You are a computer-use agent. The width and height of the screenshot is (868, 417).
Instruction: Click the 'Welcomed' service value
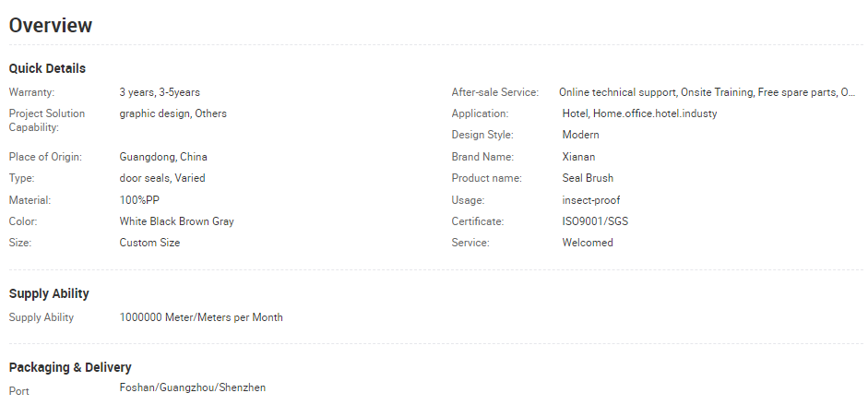point(588,243)
